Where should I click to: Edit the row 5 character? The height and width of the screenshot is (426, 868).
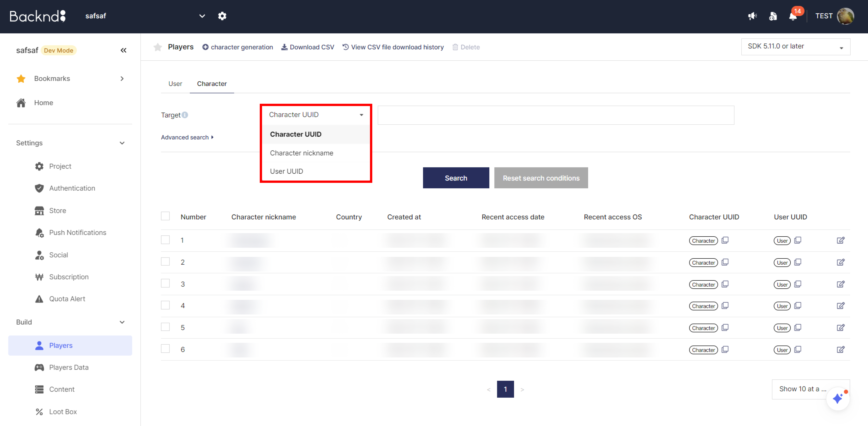tap(840, 327)
